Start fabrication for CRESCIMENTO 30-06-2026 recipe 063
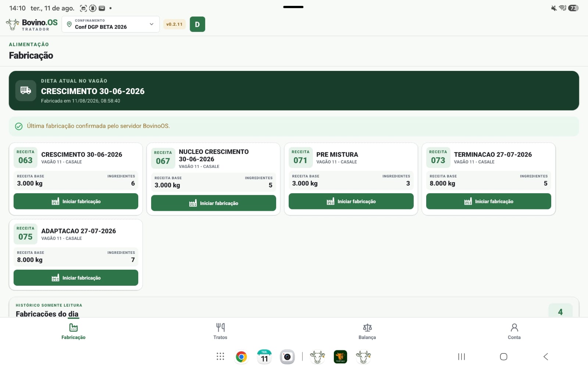 [76, 201]
